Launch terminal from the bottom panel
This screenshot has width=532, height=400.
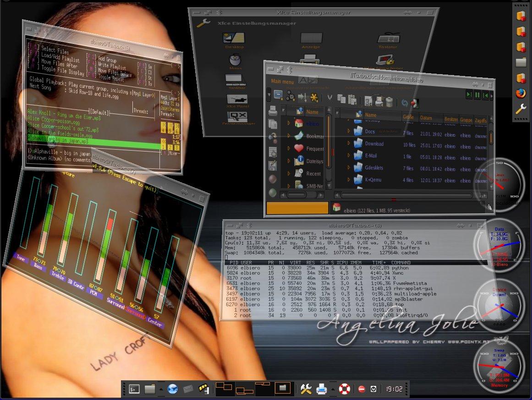pyautogui.click(x=134, y=389)
